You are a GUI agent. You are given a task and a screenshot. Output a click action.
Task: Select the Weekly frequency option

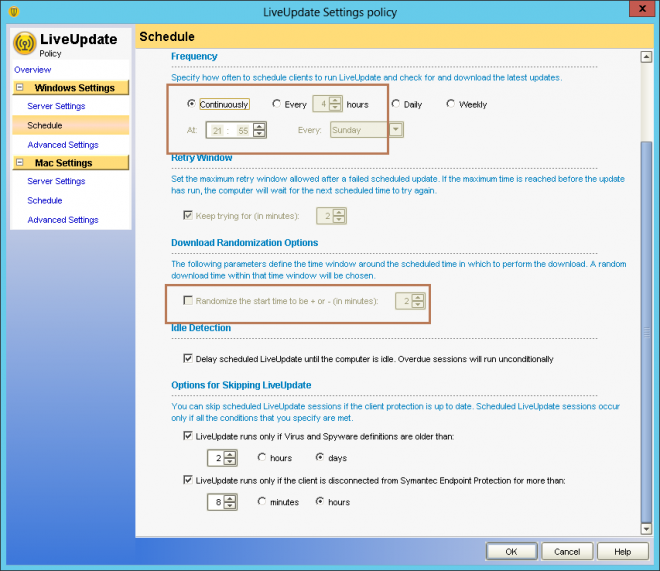pyautogui.click(x=450, y=104)
